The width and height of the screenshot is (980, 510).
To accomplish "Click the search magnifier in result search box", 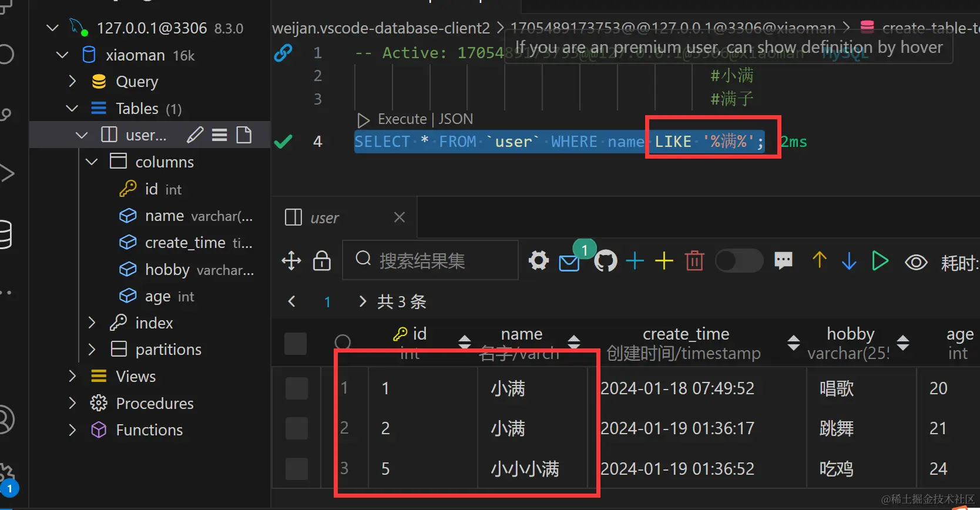I will [364, 259].
